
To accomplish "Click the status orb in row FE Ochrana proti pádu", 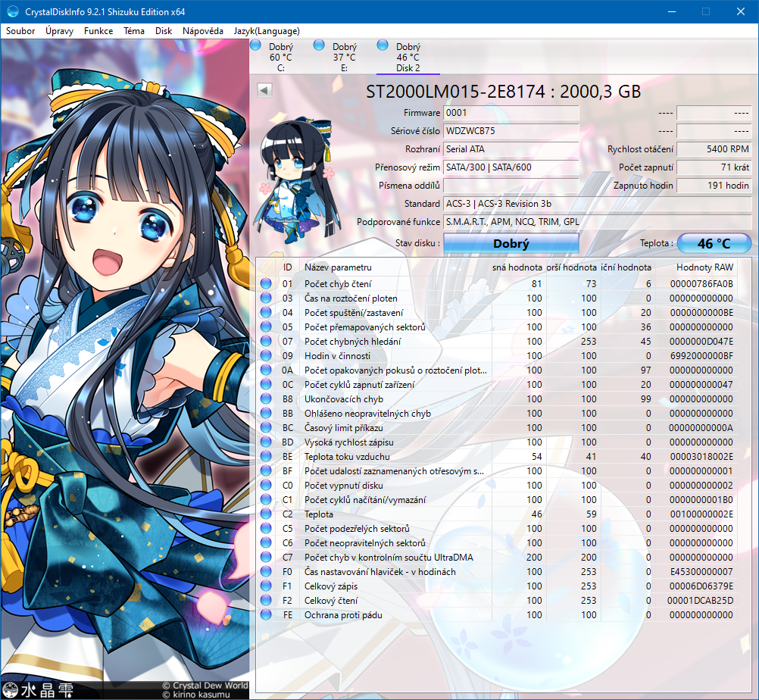I will tap(266, 615).
